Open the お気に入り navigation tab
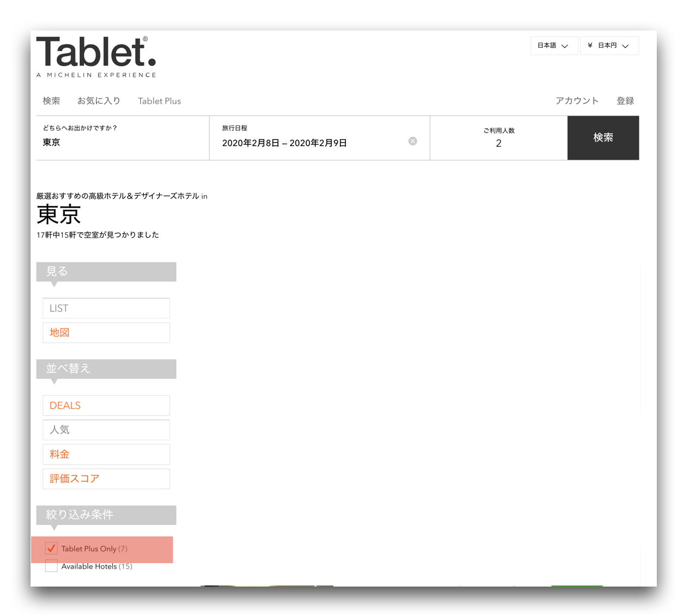This screenshot has height=616, width=683. click(x=99, y=101)
